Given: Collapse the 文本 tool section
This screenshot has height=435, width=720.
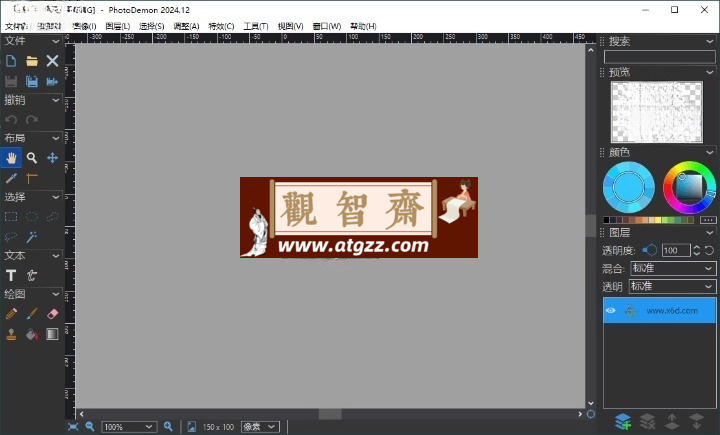Looking at the screenshot, I should [56, 256].
